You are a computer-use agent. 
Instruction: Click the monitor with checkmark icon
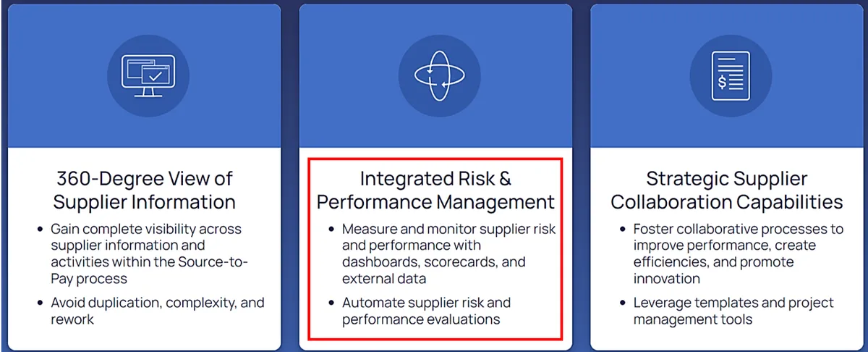click(x=145, y=75)
